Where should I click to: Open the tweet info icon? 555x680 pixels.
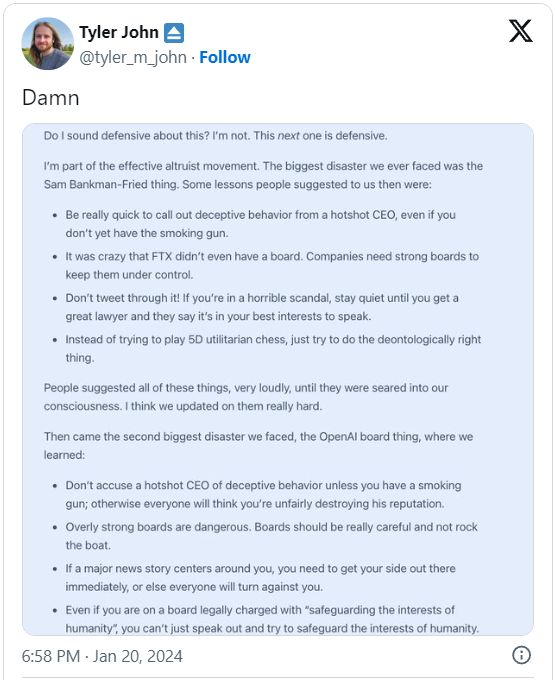coord(521,655)
